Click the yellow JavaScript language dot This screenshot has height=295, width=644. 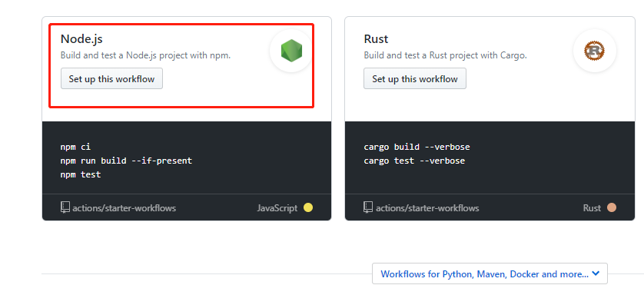pyautogui.click(x=308, y=207)
